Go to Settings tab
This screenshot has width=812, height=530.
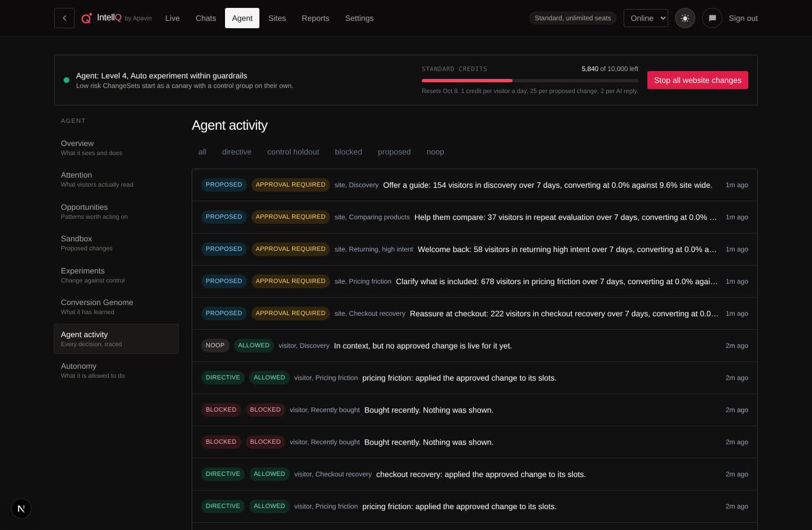[x=359, y=18]
